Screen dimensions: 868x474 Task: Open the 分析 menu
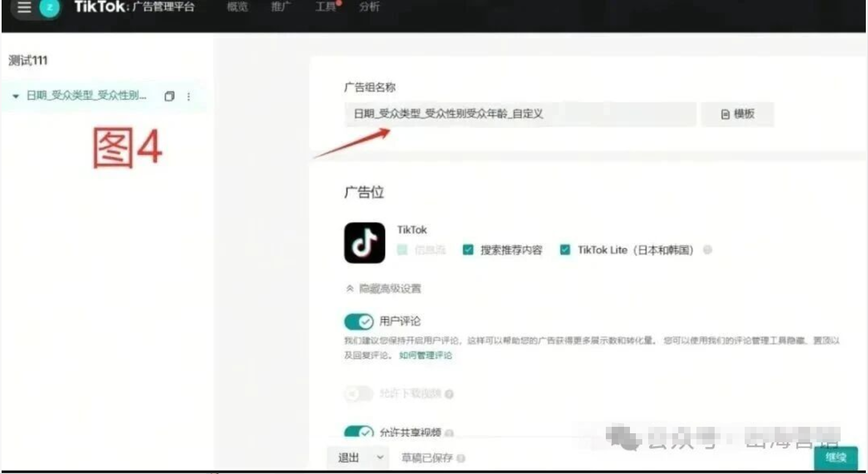click(369, 7)
